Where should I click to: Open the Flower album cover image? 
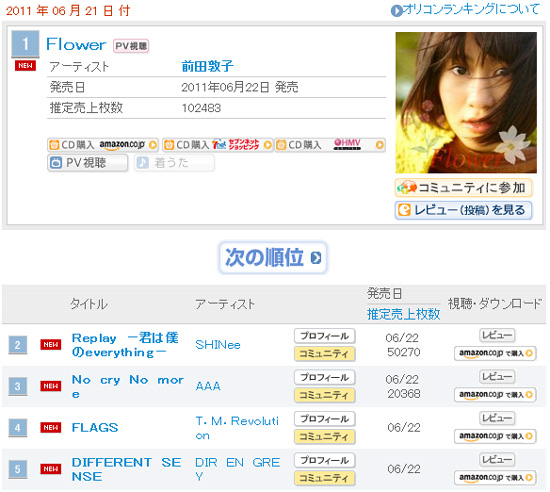pos(466,103)
